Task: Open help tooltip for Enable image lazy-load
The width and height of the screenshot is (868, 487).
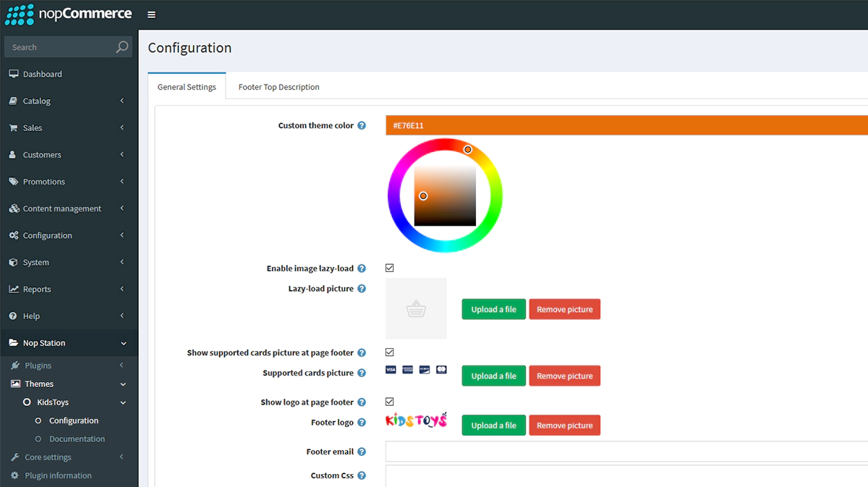Action: click(x=362, y=268)
